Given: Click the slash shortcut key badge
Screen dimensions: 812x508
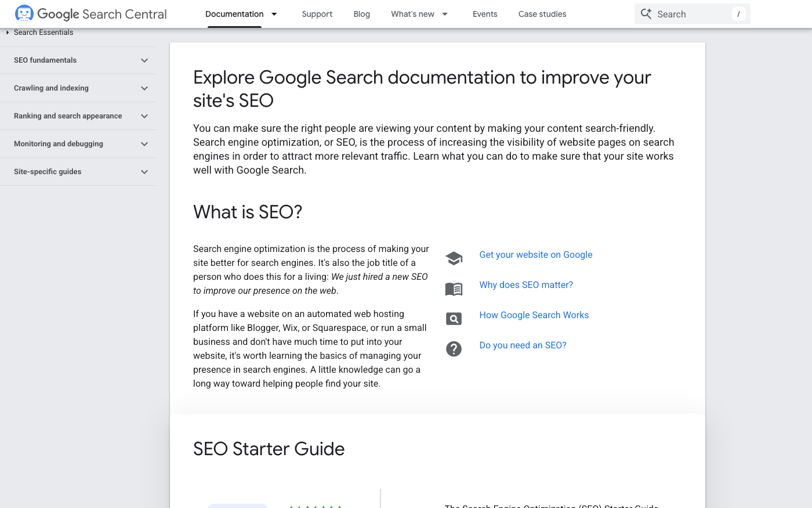Looking at the screenshot, I should pos(738,14).
